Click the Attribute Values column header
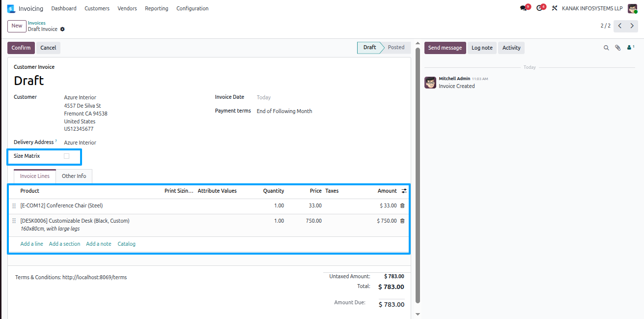The height and width of the screenshot is (319, 644). (x=217, y=191)
